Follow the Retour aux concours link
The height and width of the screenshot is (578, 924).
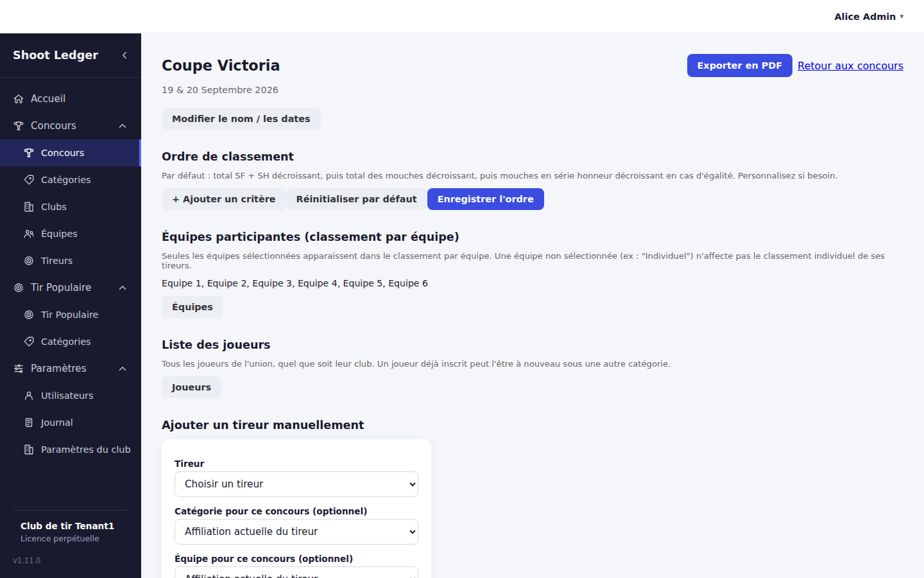pos(850,66)
